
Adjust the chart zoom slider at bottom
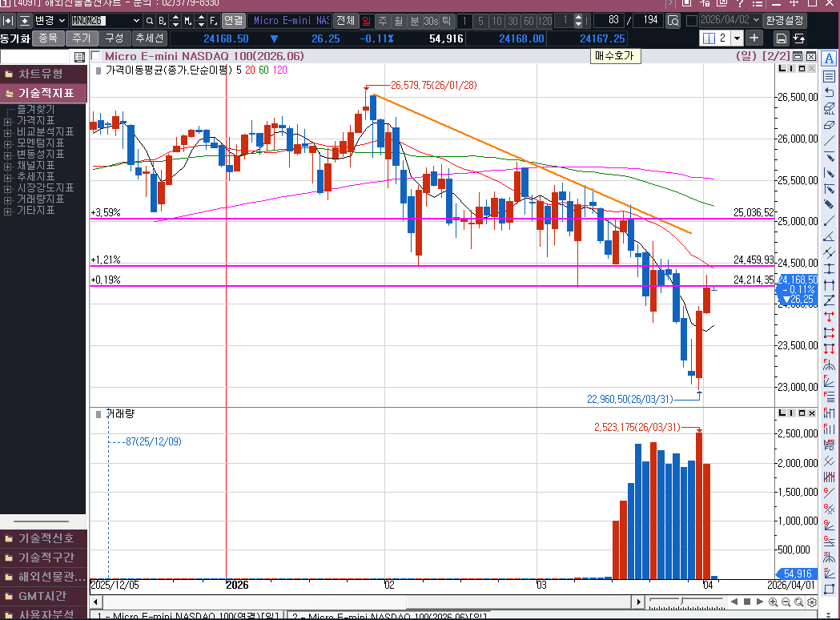pyautogui.click(x=681, y=602)
